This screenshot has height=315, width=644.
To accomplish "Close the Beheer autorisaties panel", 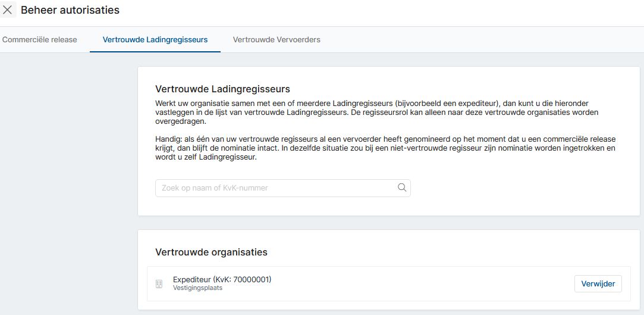I will (7, 10).
